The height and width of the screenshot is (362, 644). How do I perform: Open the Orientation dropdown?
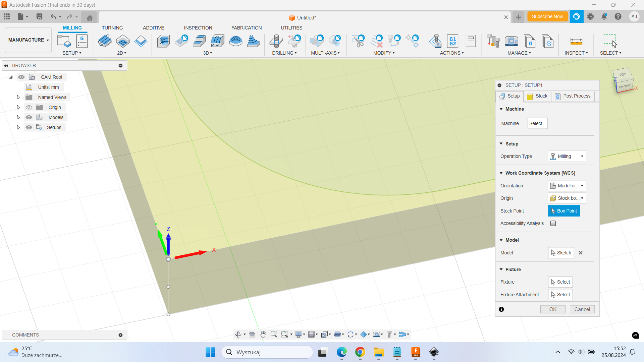coord(567,186)
